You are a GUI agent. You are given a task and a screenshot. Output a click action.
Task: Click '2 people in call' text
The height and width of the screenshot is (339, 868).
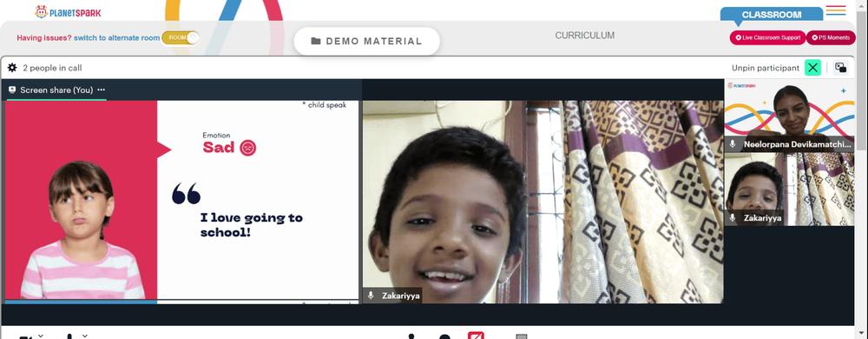[52, 68]
